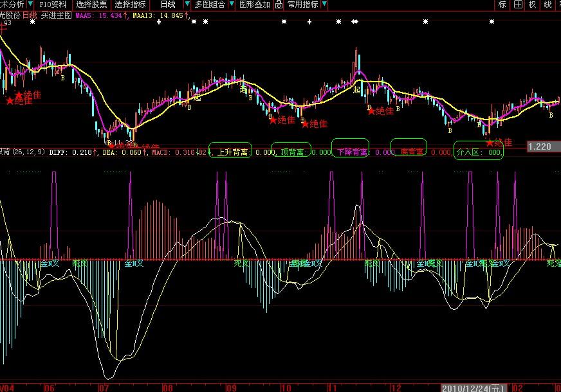
Task: Click the 起 marker near the price peak
Action: [x=357, y=90]
